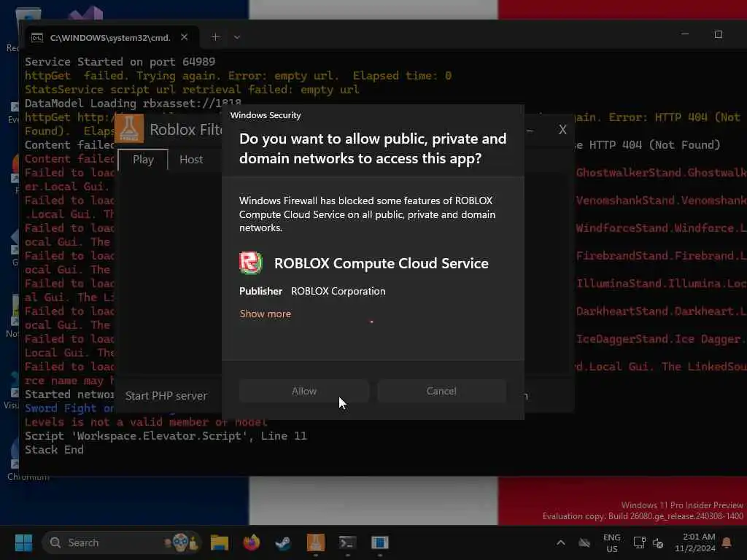Click the cloud sync tray icon
The width and height of the screenshot is (747, 560).
(x=584, y=542)
